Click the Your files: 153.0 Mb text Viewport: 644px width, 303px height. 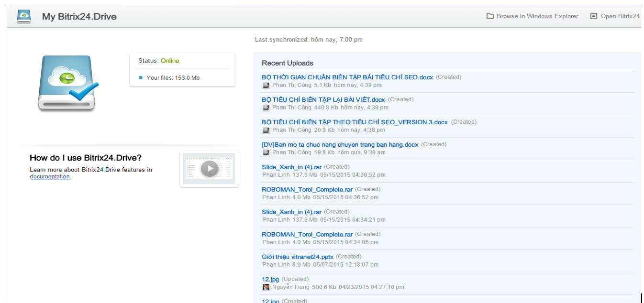(173, 77)
